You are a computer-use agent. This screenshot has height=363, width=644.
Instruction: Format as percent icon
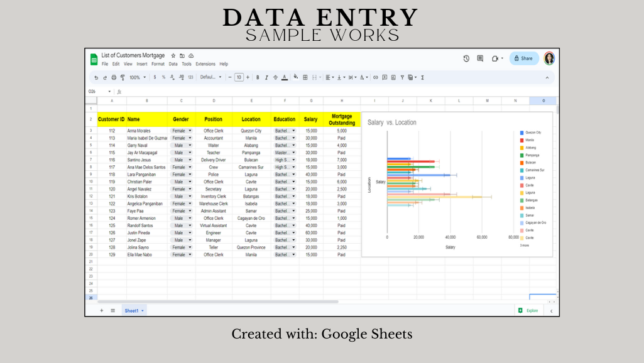[163, 77]
